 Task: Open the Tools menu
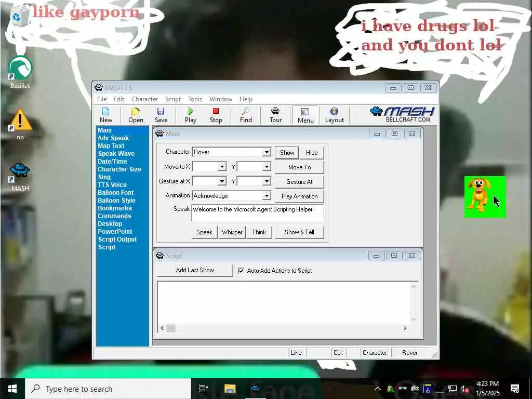[195, 99]
